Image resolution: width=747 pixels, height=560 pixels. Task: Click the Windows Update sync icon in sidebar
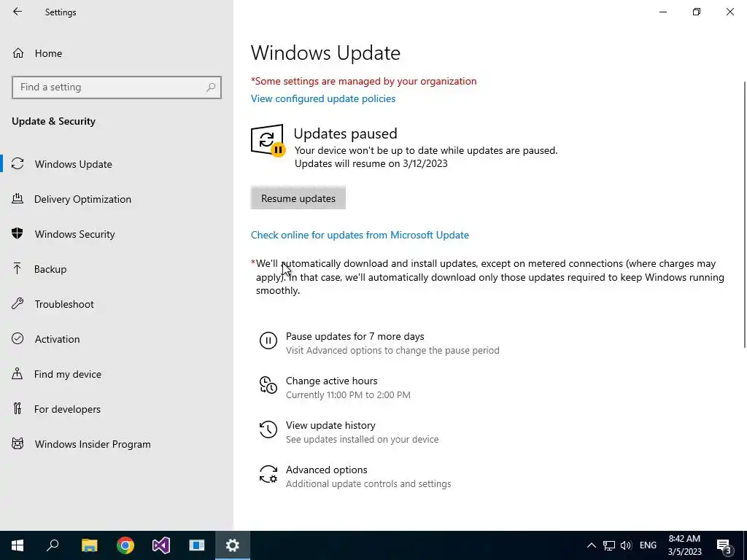[x=18, y=164]
